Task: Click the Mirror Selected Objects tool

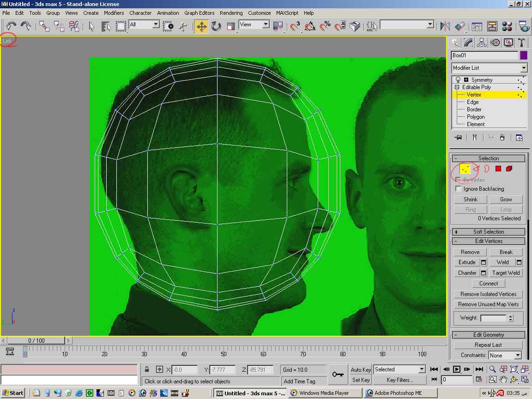Action: click(445, 26)
